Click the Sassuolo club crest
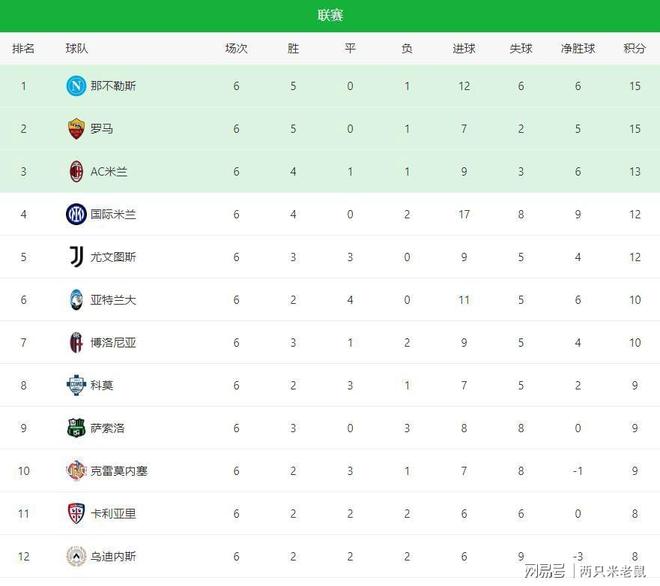660x586 pixels. [76, 428]
